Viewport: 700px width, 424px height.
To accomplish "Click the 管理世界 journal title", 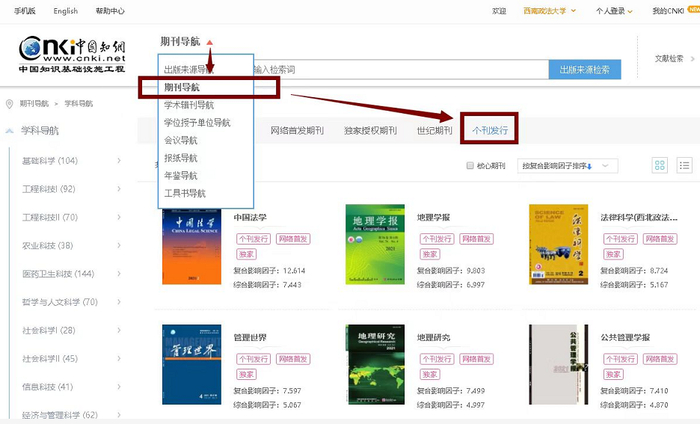I will point(250,337).
